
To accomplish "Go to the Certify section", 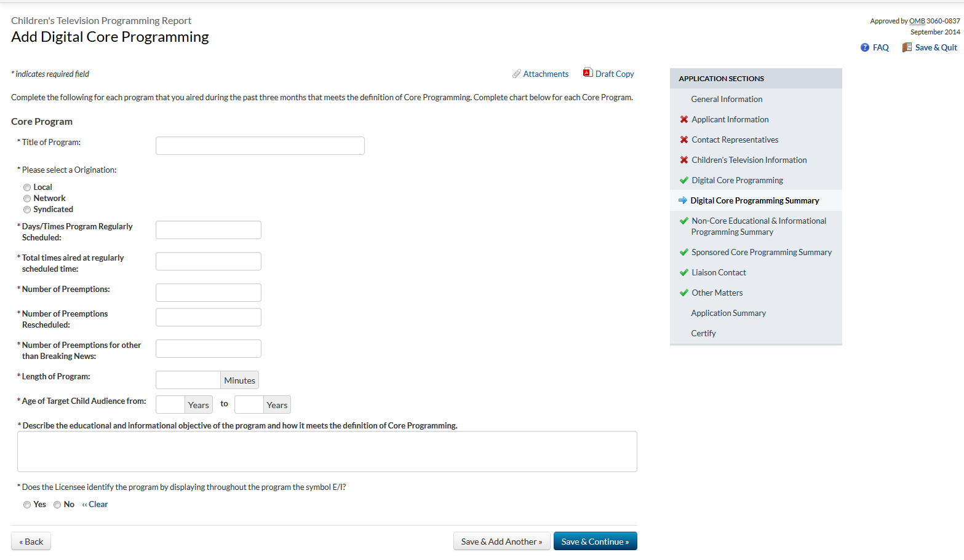I will coord(703,334).
